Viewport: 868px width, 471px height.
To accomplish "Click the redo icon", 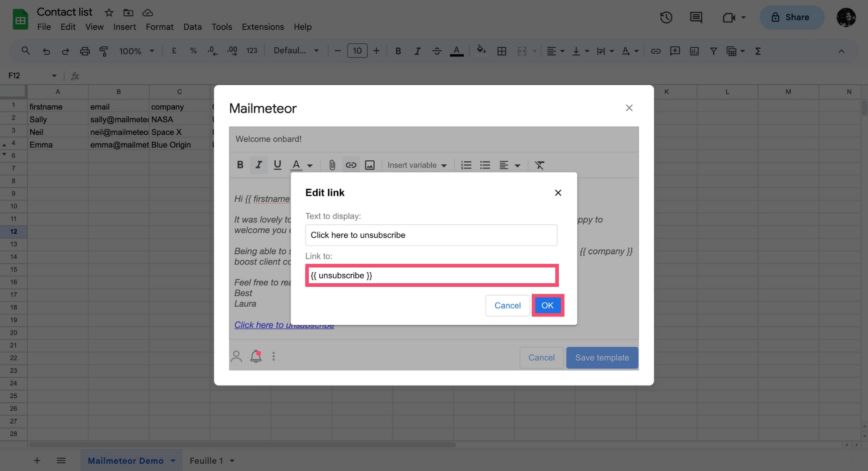I will point(65,51).
